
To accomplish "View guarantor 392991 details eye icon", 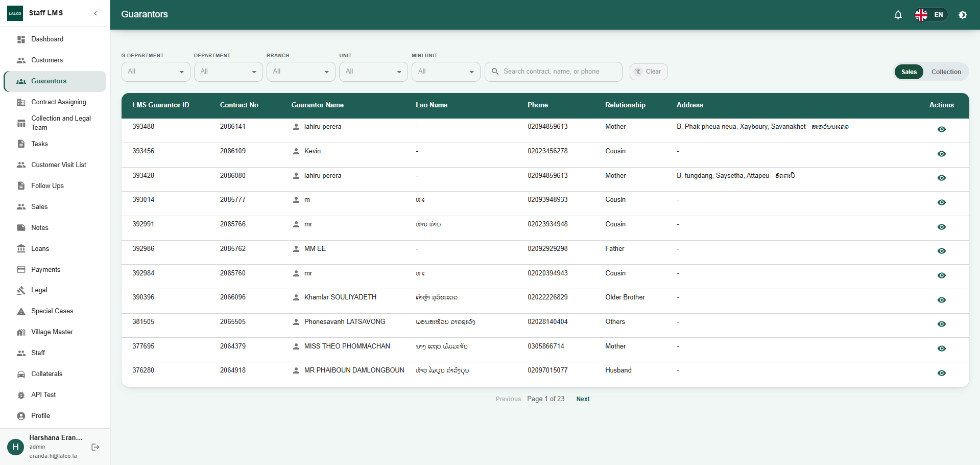I will 942,227.
